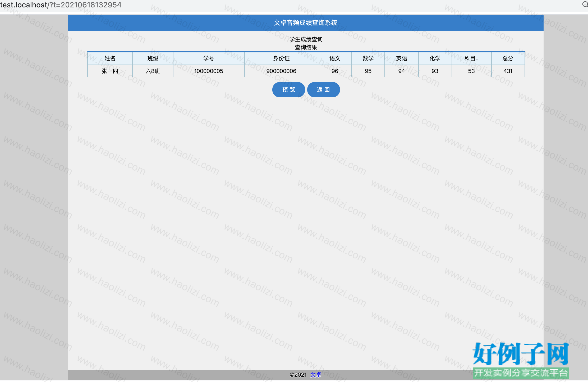Click the 科目.. column header

[x=471, y=58]
